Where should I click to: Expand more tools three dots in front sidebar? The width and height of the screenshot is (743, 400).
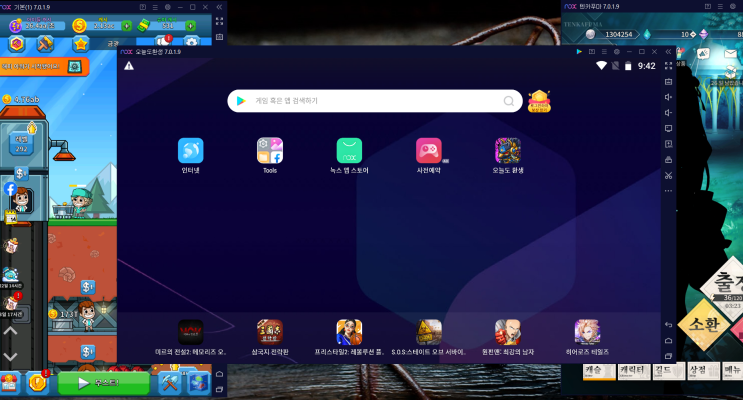(x=669, y=191)
